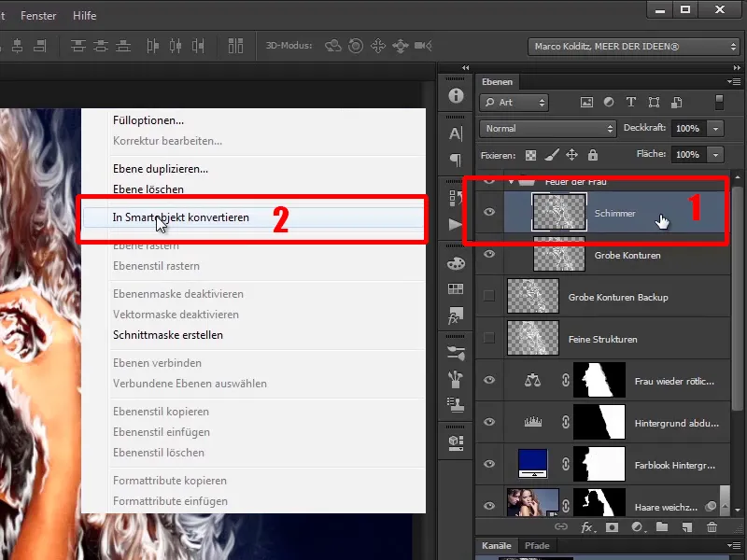Lock all with padlock icon
This screenshot has width=747, height=560.
pos(593,155)
